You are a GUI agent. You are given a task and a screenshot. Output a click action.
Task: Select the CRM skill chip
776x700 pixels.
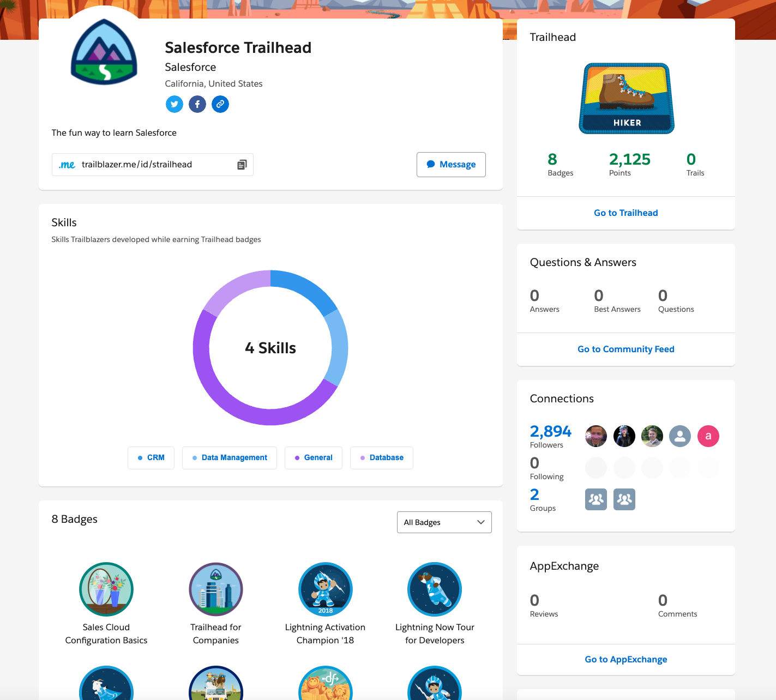[x=151, y=458]
